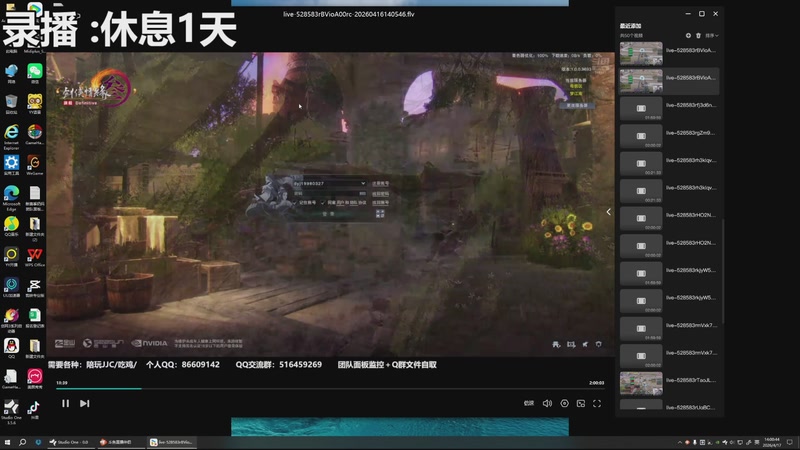Launch WeGame from the desktop

point(35,165)
